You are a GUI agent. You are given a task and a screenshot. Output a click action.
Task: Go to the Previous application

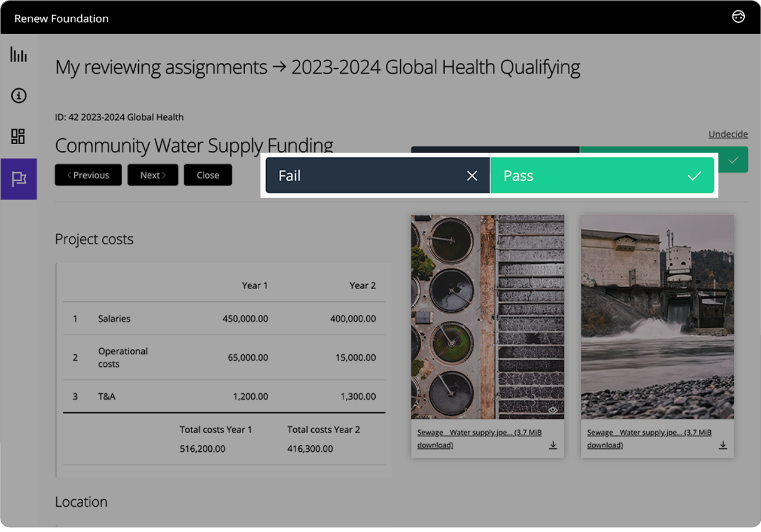pos(88,175)
